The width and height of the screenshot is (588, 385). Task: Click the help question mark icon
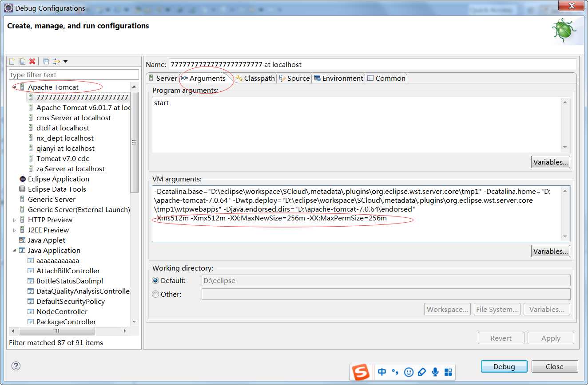tap(16, 366)
